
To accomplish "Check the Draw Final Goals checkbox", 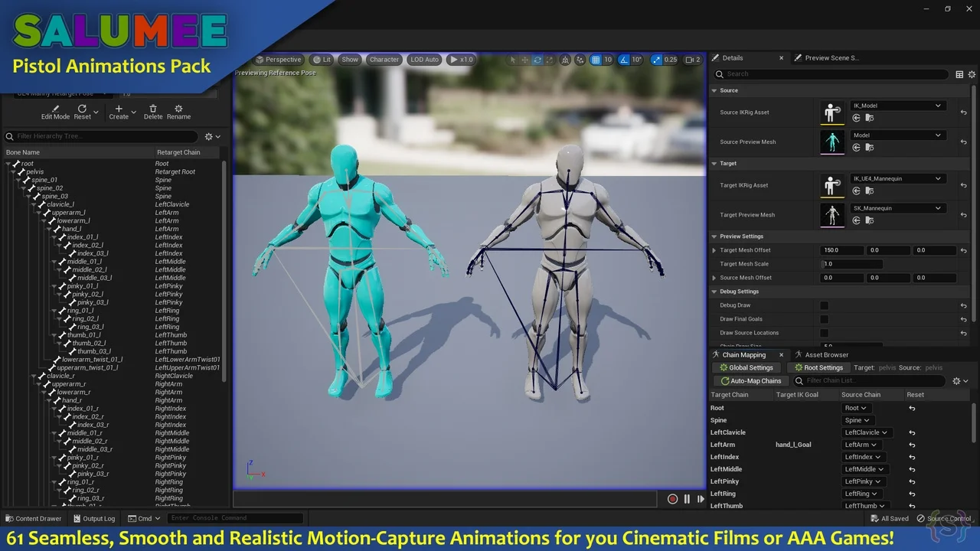I will [x=825, y=319].
